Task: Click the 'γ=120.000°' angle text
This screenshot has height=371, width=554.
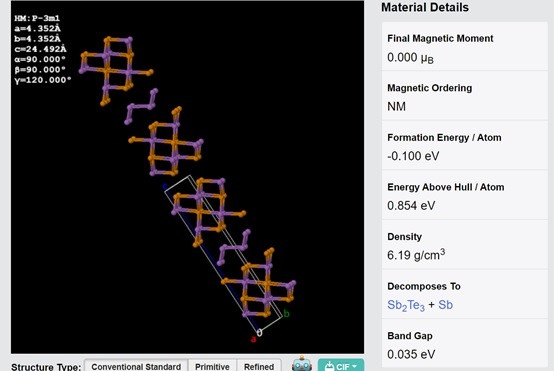Action: click(x=43, y=80)
